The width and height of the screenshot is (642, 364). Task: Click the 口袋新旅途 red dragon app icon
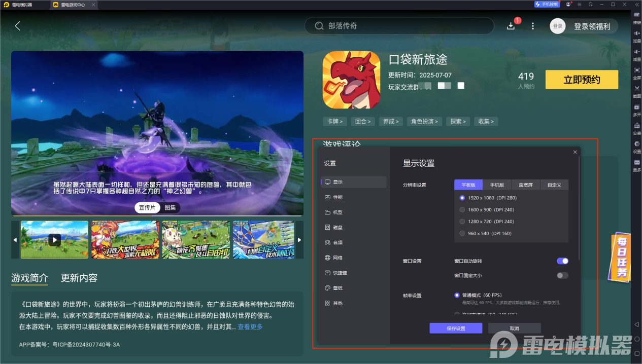tap(351, 80)
